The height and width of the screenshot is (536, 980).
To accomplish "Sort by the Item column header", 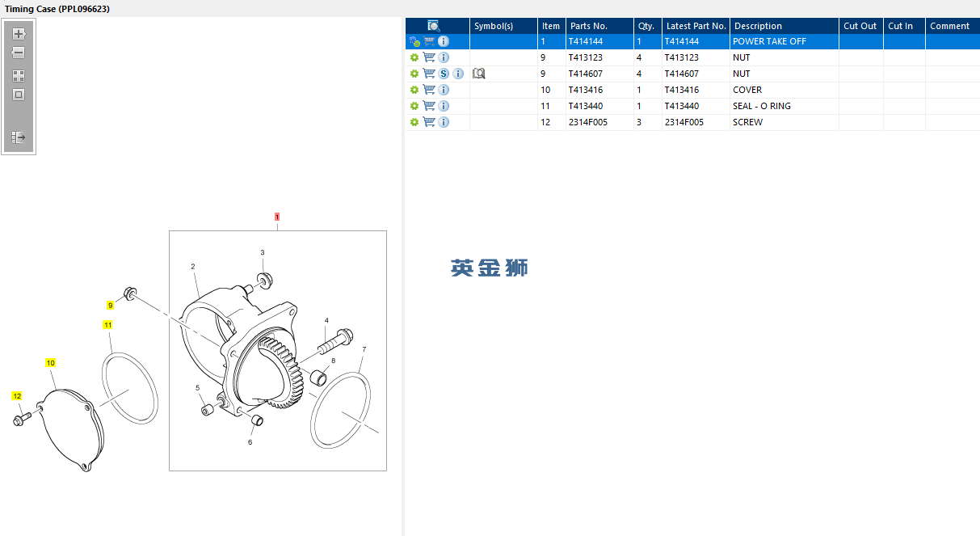I will [x=551, y=26].
